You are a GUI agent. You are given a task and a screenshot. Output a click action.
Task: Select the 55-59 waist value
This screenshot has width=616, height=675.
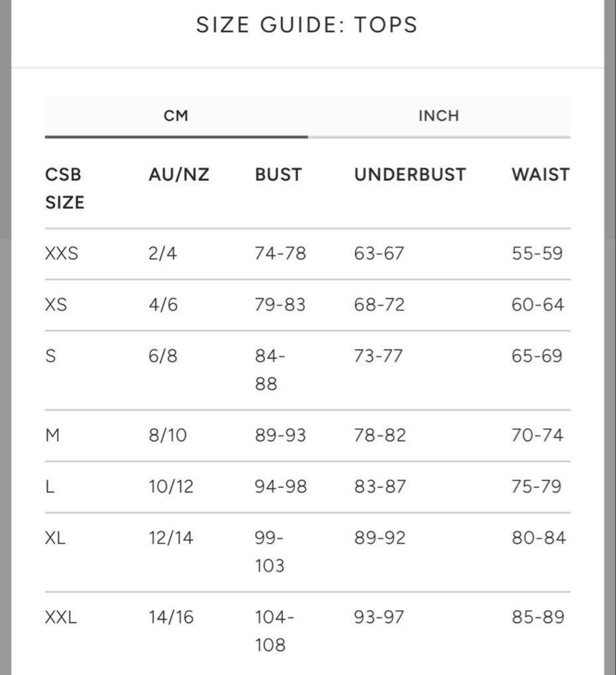pos(537,254)
